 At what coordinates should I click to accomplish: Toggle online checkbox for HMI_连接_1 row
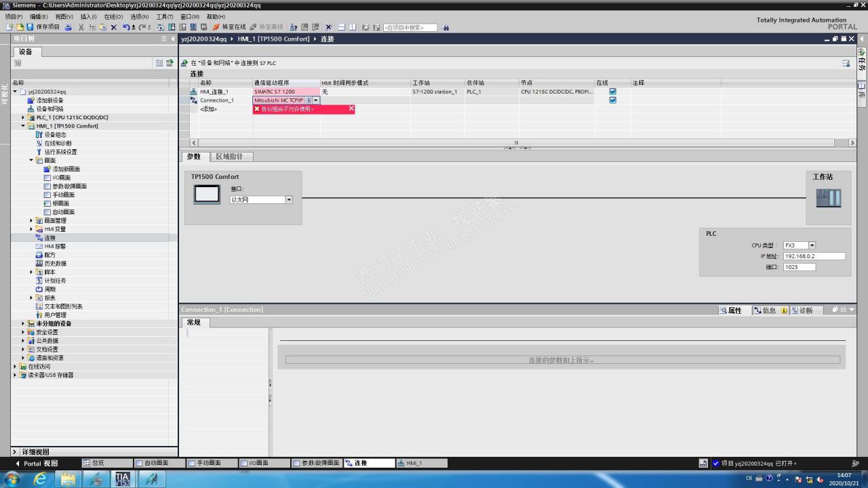pyautogui.click(x=612, y=91)
